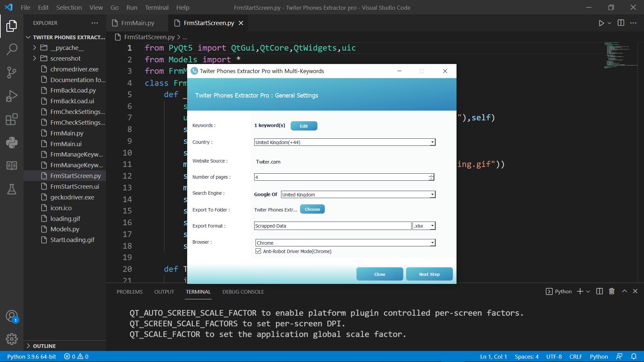Viewport: 644px width, 362px height.
Task: Run the Python file with play button
Action: [x=601, y=23]
